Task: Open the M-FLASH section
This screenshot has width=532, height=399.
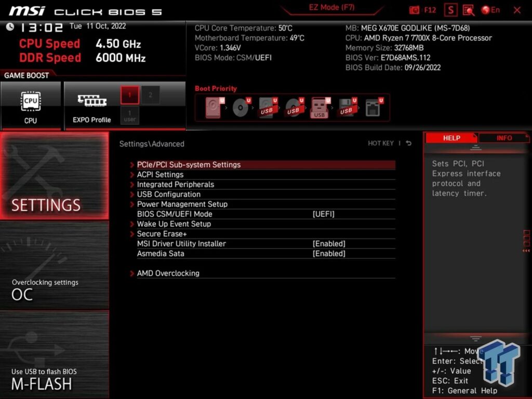Action: [54, 354]
